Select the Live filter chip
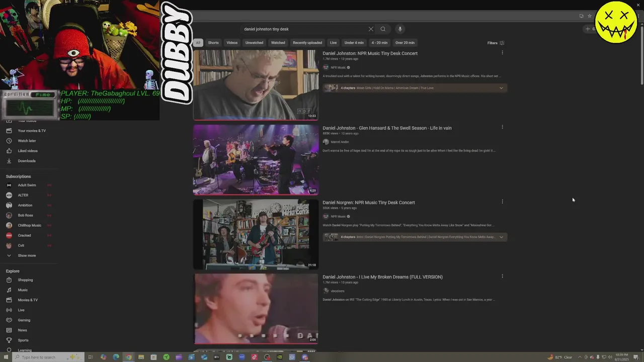Image resolution: width=644 pixels, height=362 pixels. click(x=333, y=43)
